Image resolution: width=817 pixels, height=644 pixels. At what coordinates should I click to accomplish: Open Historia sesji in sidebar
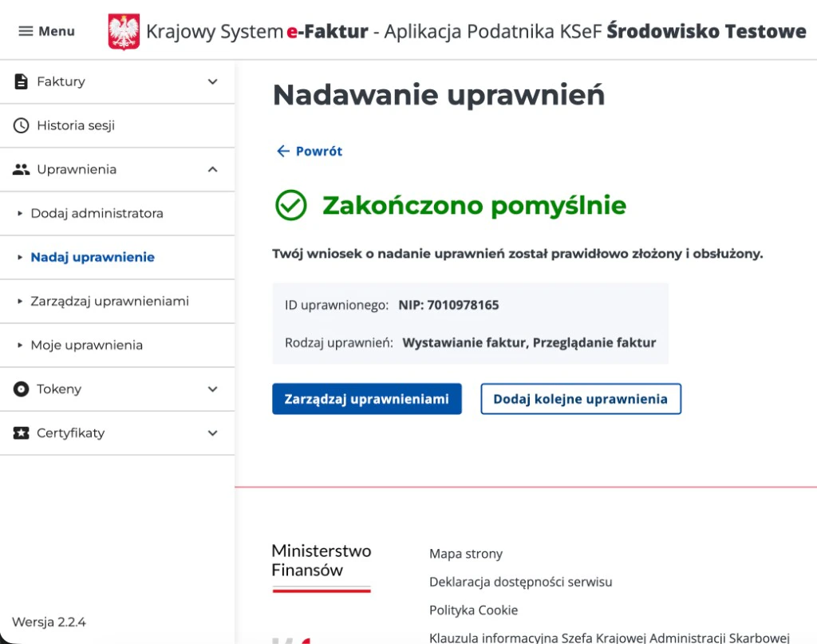[x=117, y=125]
